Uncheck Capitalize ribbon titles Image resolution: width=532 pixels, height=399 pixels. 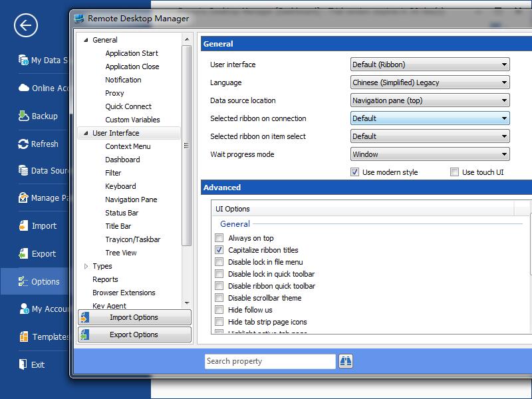click(219, 250)
